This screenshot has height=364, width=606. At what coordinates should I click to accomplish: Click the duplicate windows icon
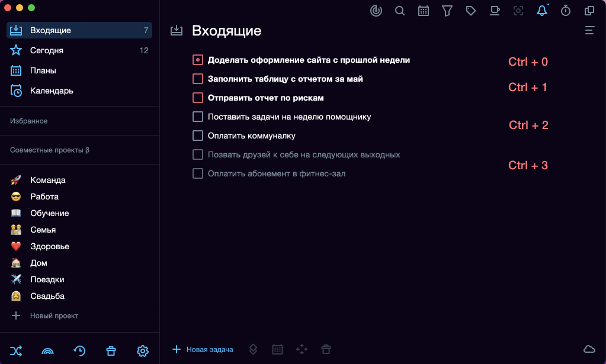click(589, 11)
